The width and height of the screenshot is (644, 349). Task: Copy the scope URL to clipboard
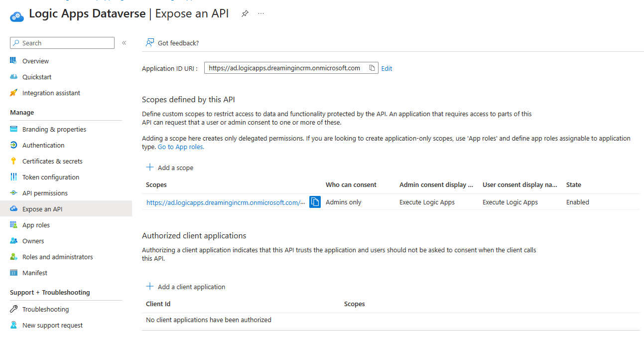pos(315,202)
